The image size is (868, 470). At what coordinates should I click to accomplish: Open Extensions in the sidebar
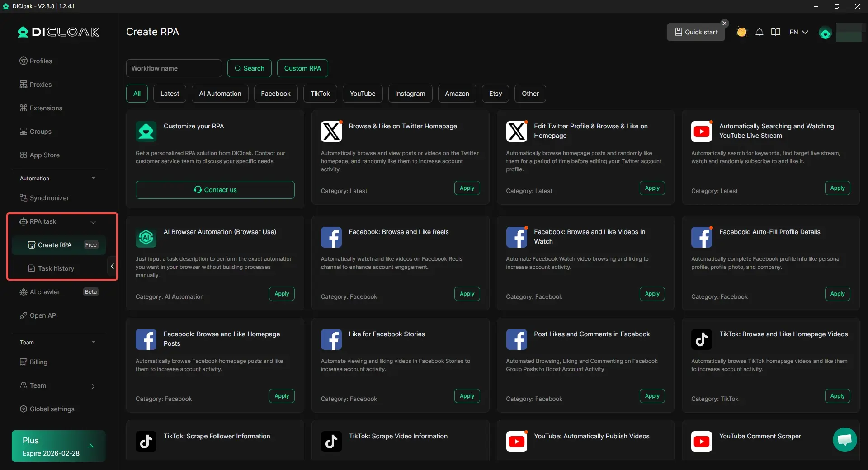coord(46,108)
